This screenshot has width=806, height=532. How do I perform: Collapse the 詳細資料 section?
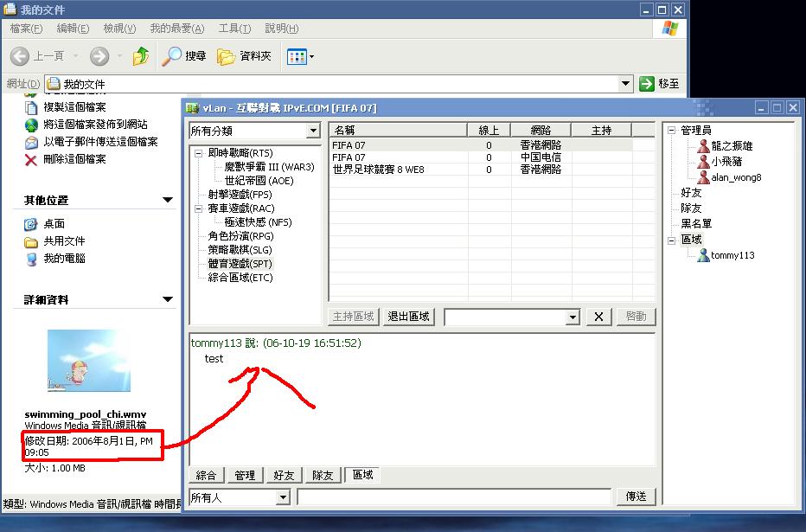pyautogui.click(x=168, y=299)
